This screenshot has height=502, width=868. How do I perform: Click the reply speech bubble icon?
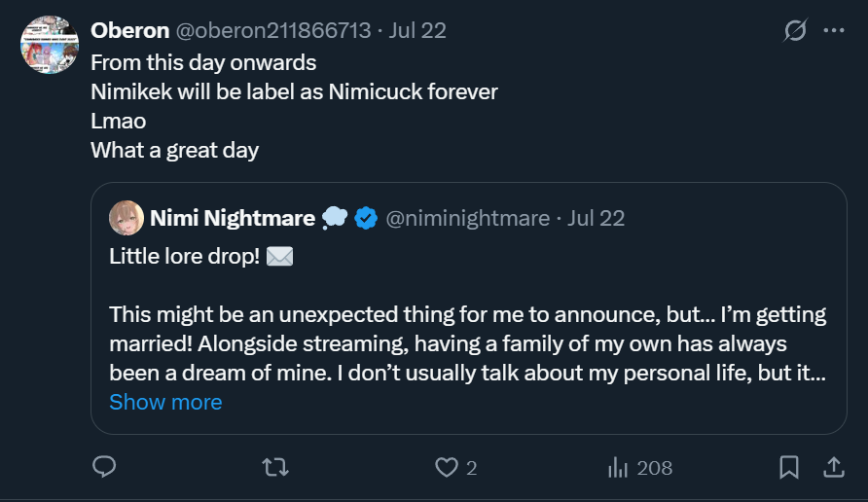click(x=104, y=468)
